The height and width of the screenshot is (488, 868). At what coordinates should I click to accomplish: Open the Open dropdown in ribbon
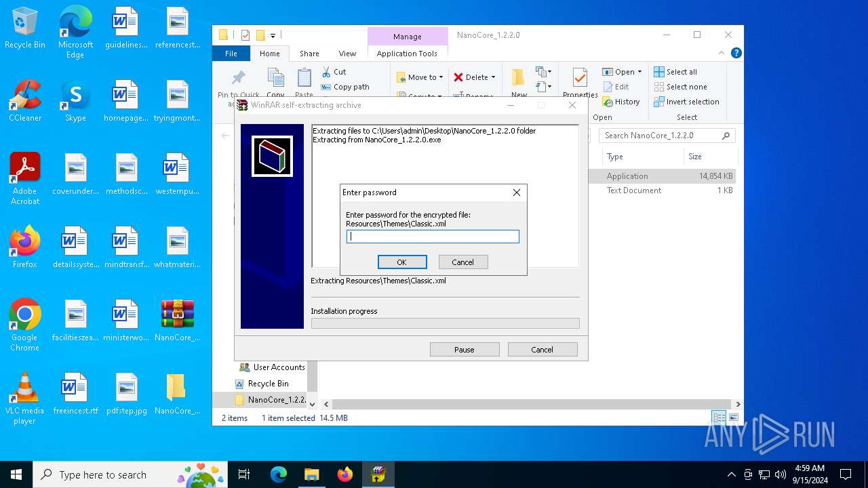622,72
